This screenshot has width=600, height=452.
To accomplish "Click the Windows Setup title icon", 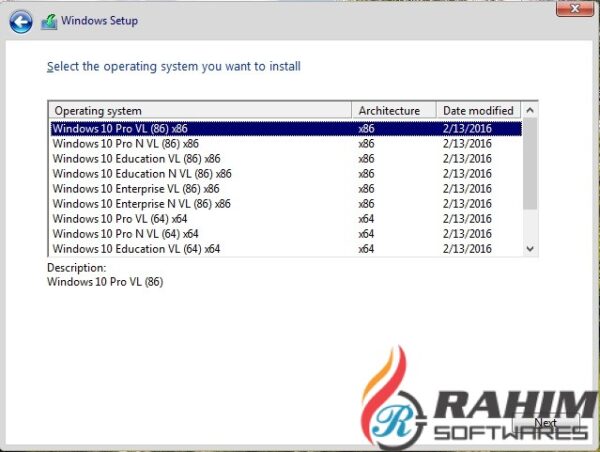I will (49, 22).
